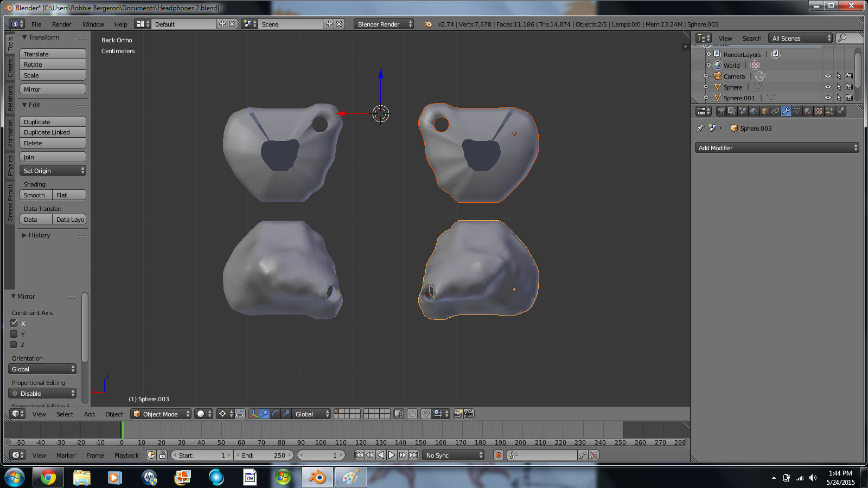The image size is (868, 488).
Task: Open the Render properties tab (camera icon)
Action: click(x=721, y=111)
